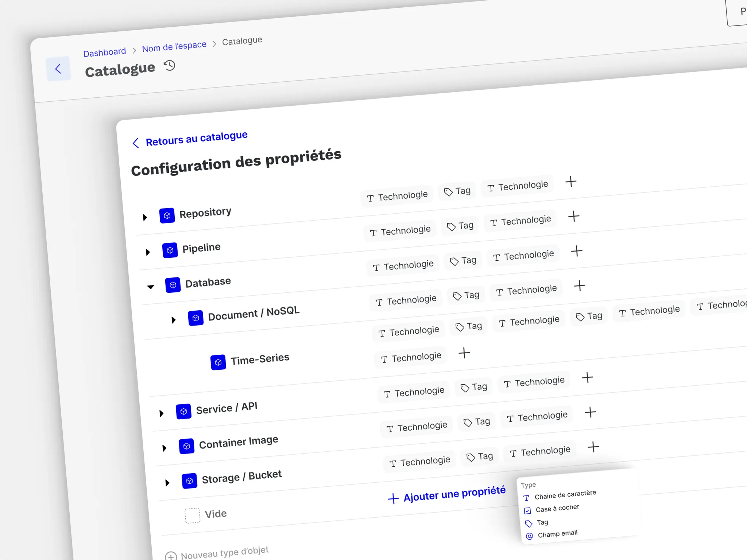Click the plus icon in Document / NoSQL row
Image resolution: width=747 pixels, height=560 pixels.
[580, 285]
